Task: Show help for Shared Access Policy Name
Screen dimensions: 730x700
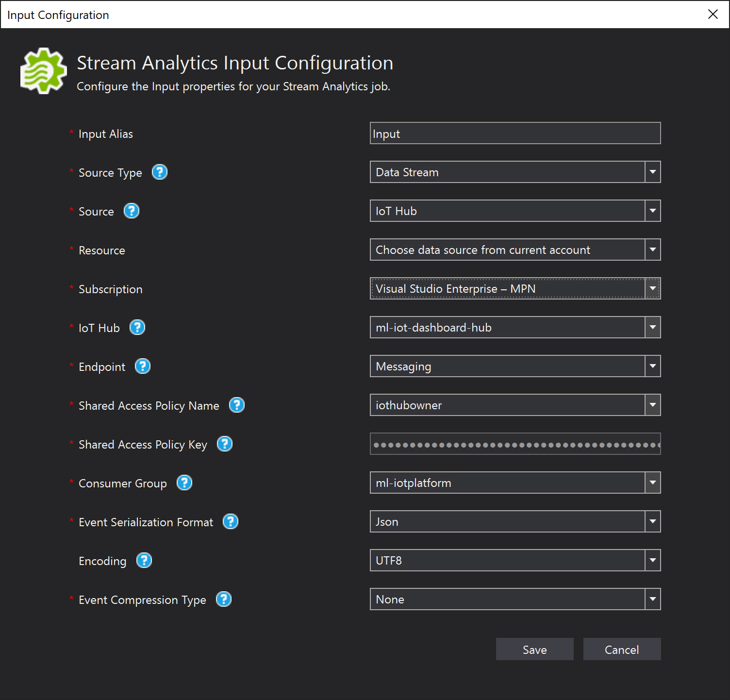Action: [x=237, y=405]
